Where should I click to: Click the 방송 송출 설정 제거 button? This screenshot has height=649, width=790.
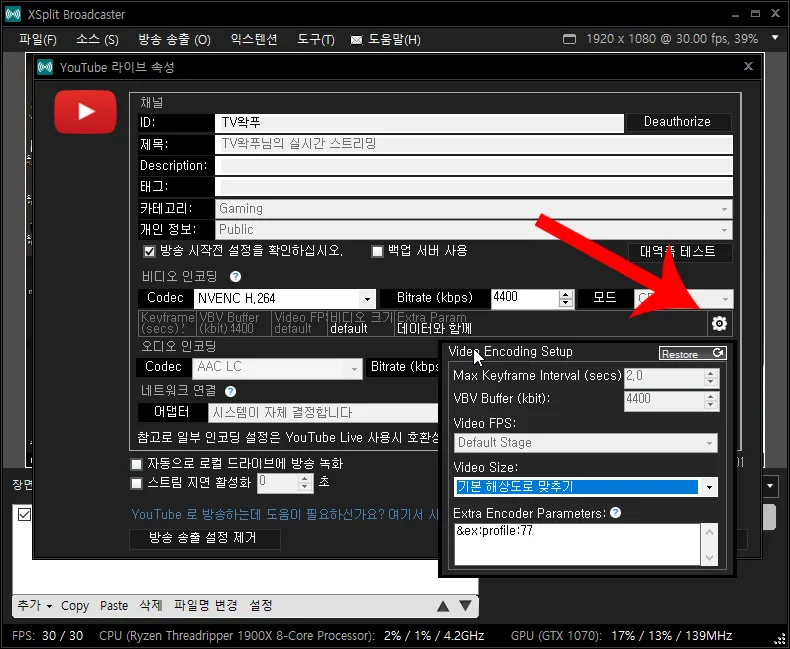pyautogui.click(x=203, y=538)
